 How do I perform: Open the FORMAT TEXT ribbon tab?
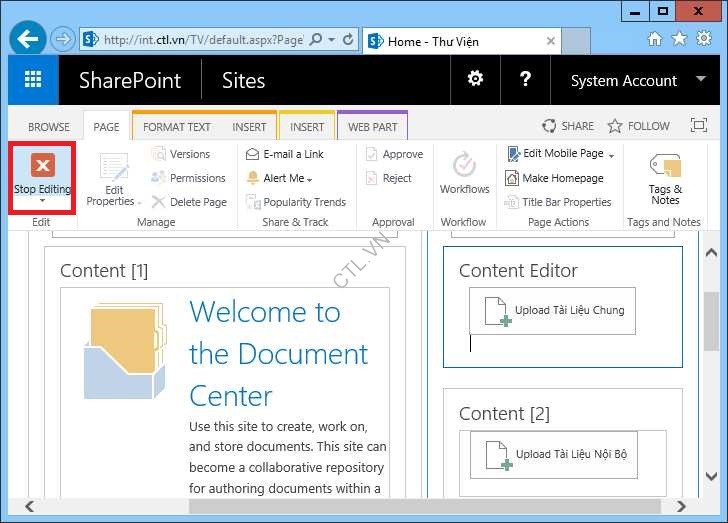coord(176,127)
